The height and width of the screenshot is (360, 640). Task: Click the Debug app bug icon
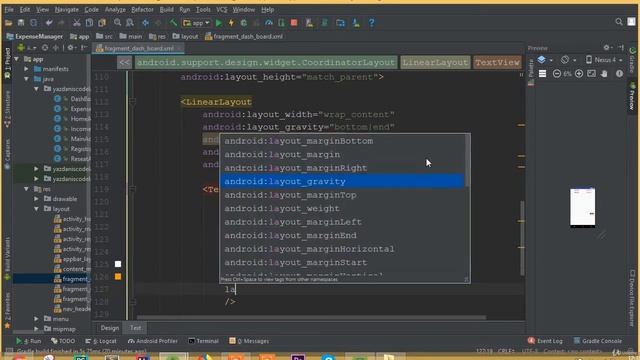coord(244,23)
